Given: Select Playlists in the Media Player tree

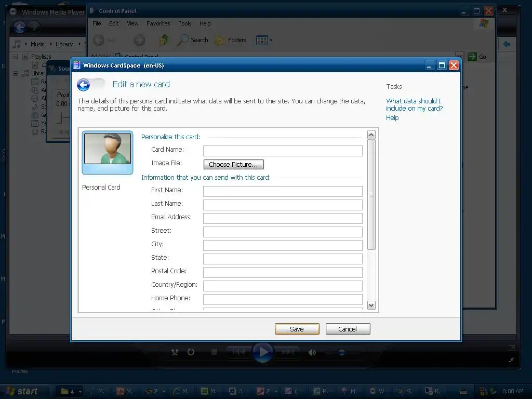Looking at the screenshot, I should 41,57.
